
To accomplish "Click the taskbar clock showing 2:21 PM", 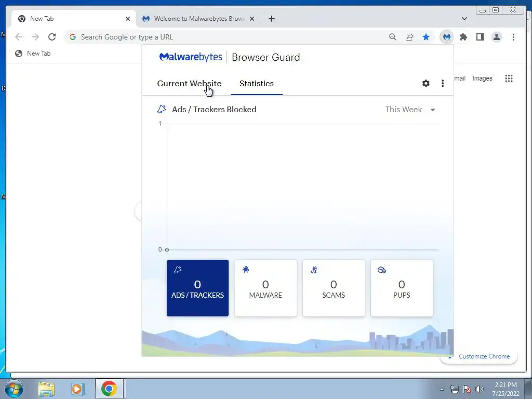I will click(x=506, y=389).
